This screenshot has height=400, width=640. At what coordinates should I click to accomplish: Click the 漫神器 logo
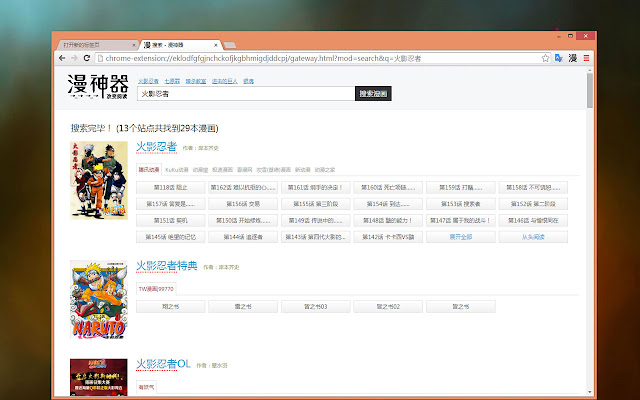98,87
